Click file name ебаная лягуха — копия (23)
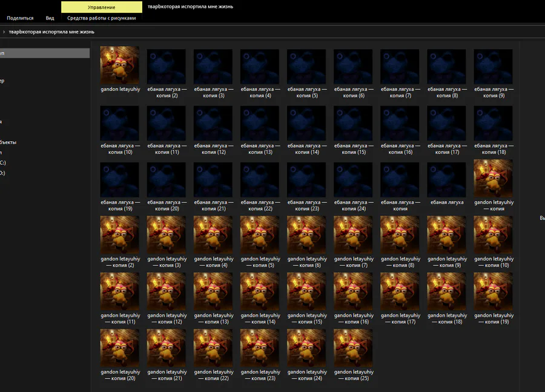Screen dimensions: 545x392 (307, 205)
